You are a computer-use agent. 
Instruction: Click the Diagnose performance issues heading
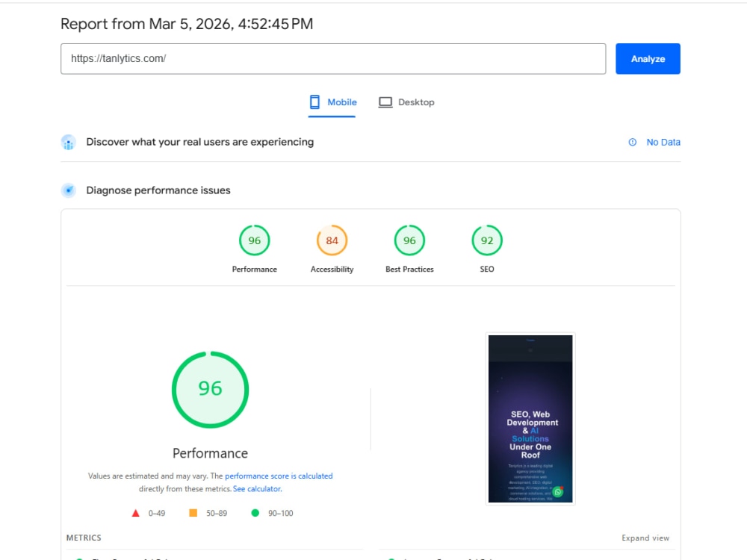tap(158, 190)
